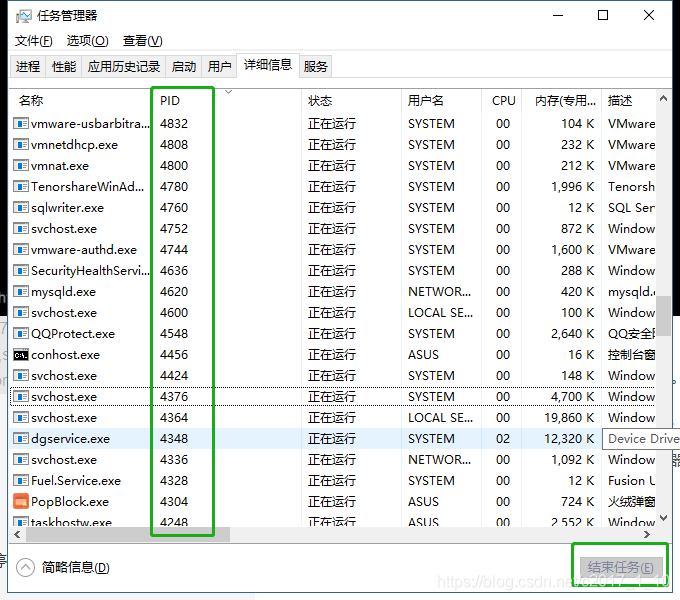The width and height of the screenshot is (680, 600).
Task: Click the QQProtect.exe process icon
Action: pyautogui.click(x=21, y=333)
